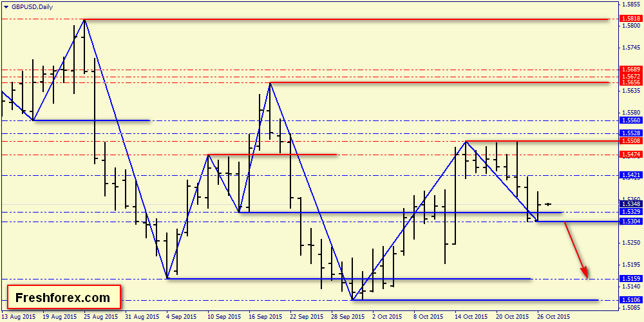Image resolution: width=644 pixels, height=322 pixels.
Task: Select the 1.5689 red price label
Action: tap(630, 70)
